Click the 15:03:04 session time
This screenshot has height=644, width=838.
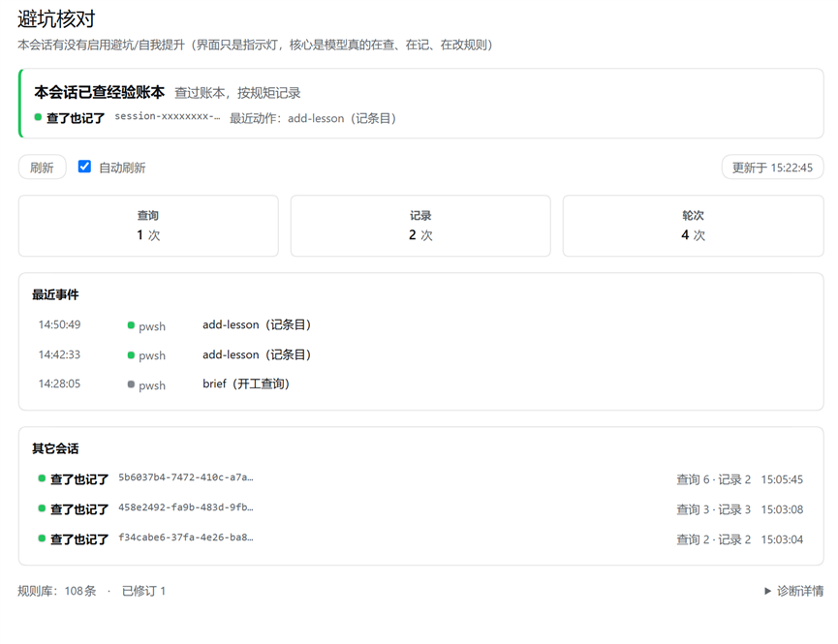(782, 539)
